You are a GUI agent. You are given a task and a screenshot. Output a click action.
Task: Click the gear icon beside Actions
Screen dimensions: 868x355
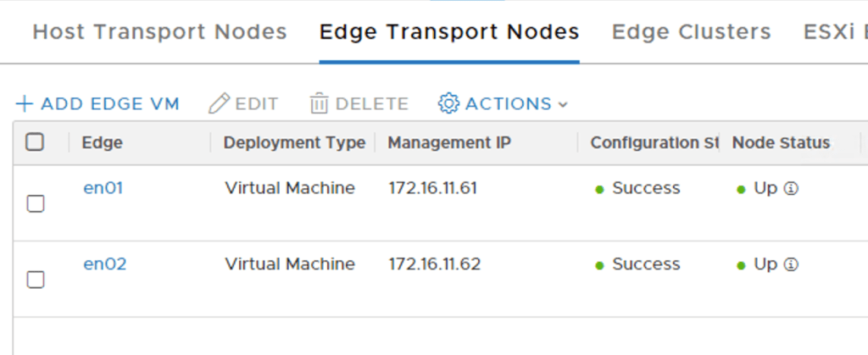(448, 103)
